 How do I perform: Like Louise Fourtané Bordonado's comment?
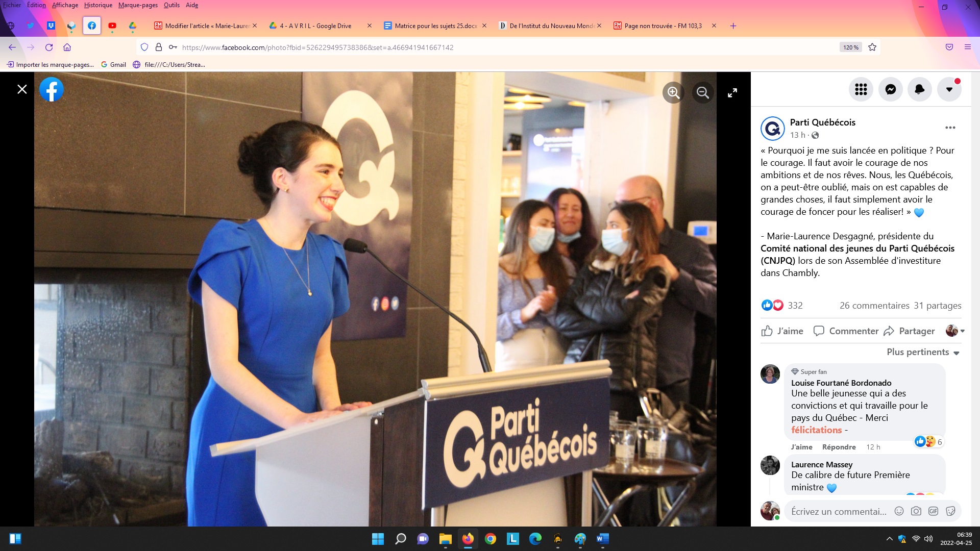pyautogui.click(x=801, y=447)
